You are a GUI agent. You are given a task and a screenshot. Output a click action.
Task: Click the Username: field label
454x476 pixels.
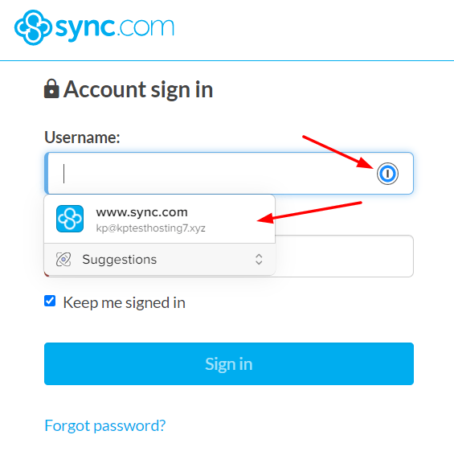(82, 137)
